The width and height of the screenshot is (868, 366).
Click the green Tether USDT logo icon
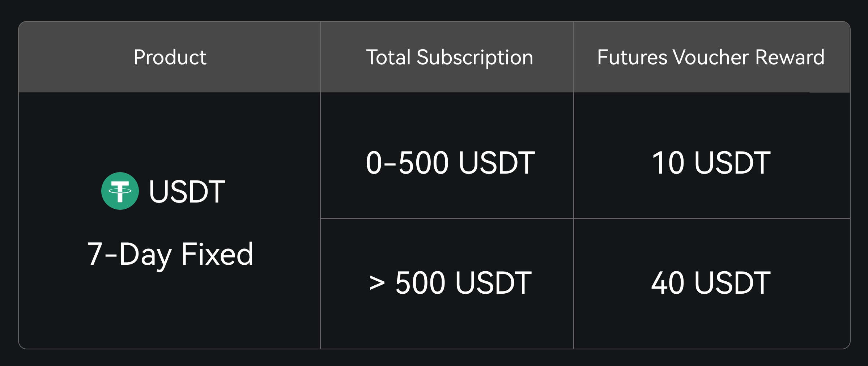120,191
